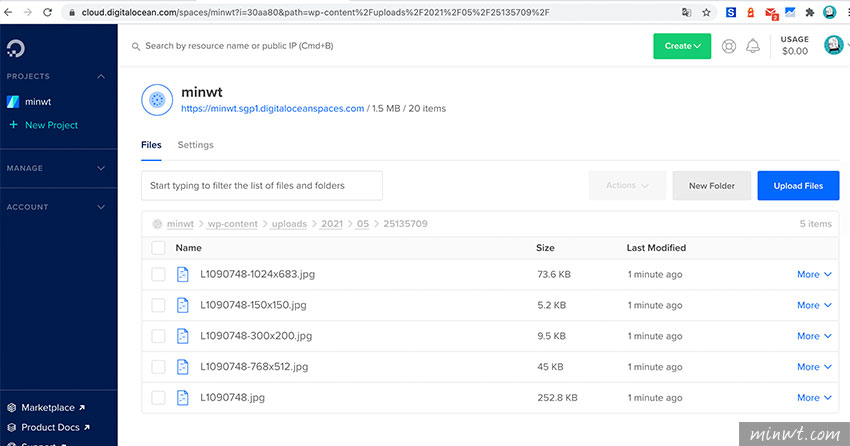The height and width of the screenshot is (446, 850).
Task: Open the Actions dropdown
Action: click(627, 185)
